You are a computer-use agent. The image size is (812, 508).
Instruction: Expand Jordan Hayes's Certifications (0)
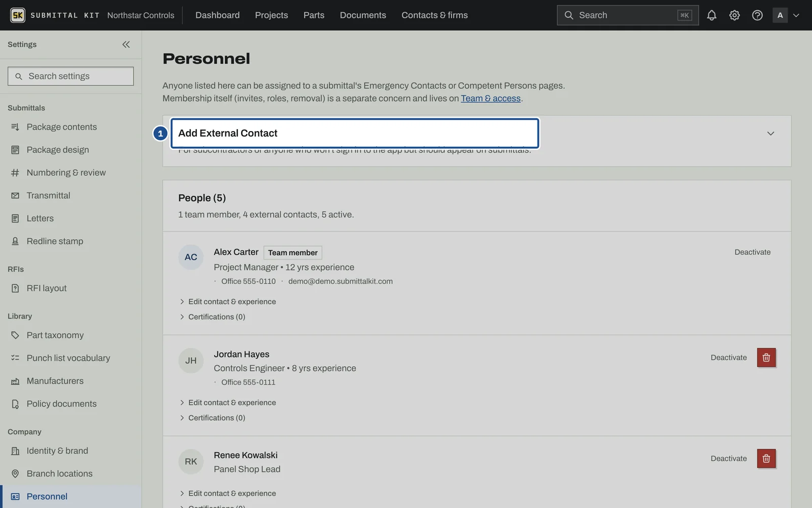coord(212,418)
